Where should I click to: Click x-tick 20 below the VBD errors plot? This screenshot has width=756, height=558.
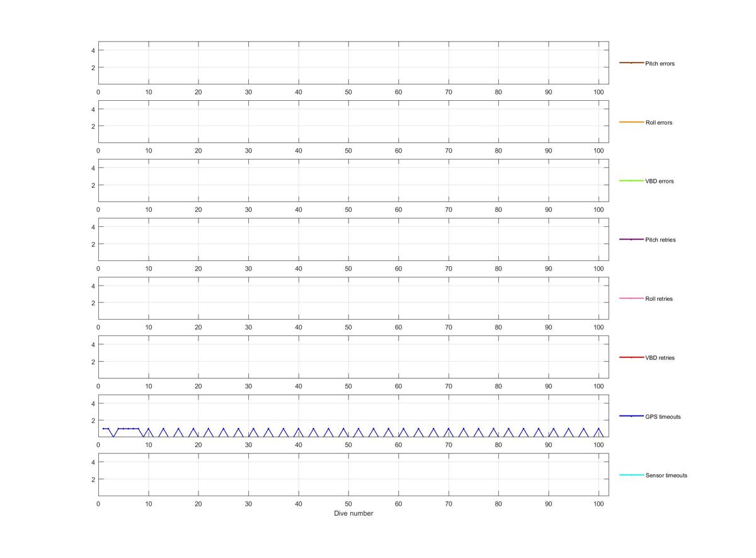[x=198, y=210]
